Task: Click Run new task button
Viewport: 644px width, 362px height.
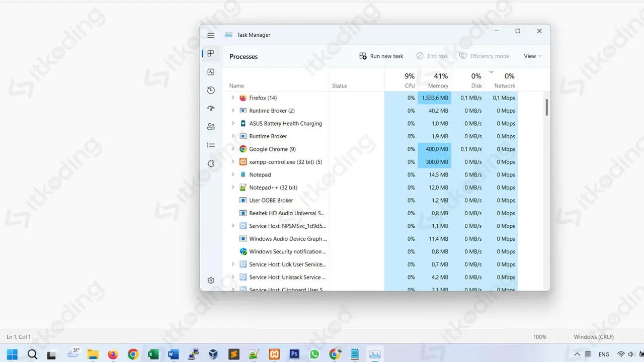Action: coord(381,56)
